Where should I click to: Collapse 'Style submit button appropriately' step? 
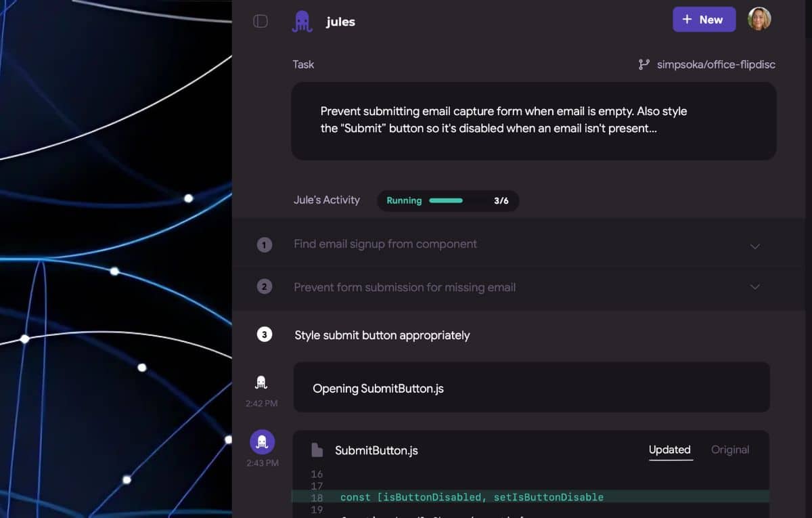(382, 335)
